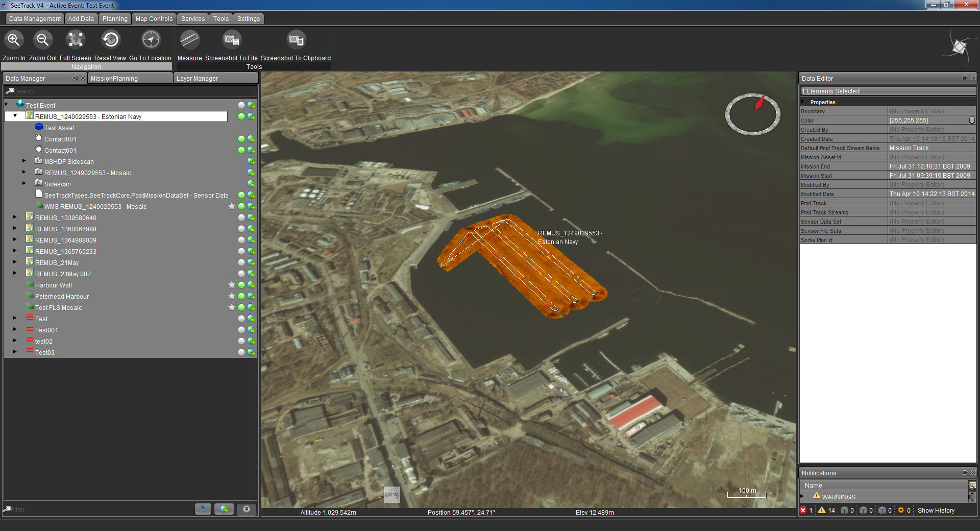980x531 pixels.
Task: Click the Screenshot To Clipboard icon
Action: click(296, 39)
